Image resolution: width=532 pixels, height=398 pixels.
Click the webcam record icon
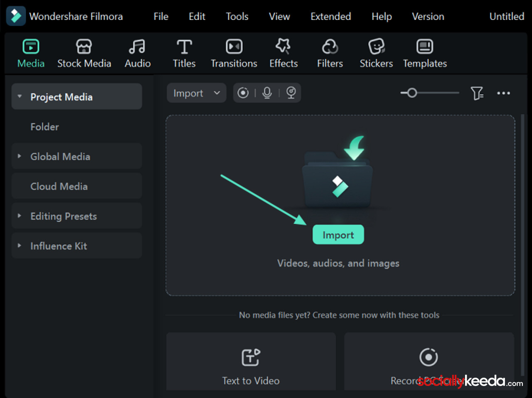(291, 93)
